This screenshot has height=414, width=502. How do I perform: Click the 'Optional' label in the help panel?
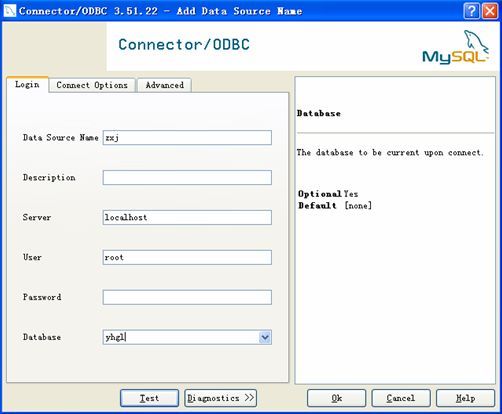(x=319, y=194)
